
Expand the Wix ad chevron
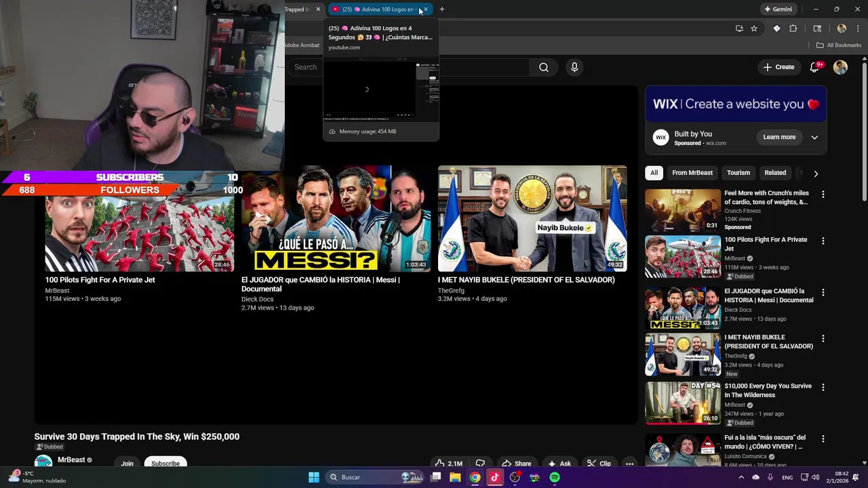pos(814,138)
